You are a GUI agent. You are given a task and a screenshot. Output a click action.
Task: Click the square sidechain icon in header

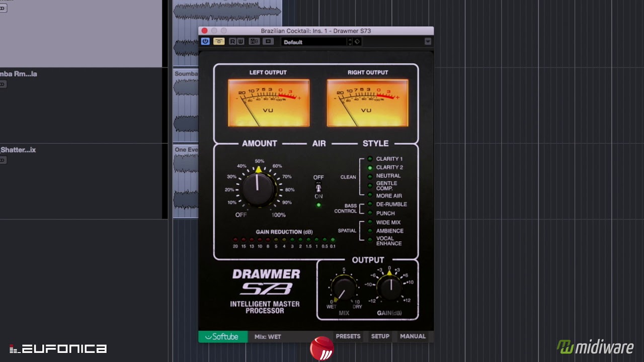point(268,42)
